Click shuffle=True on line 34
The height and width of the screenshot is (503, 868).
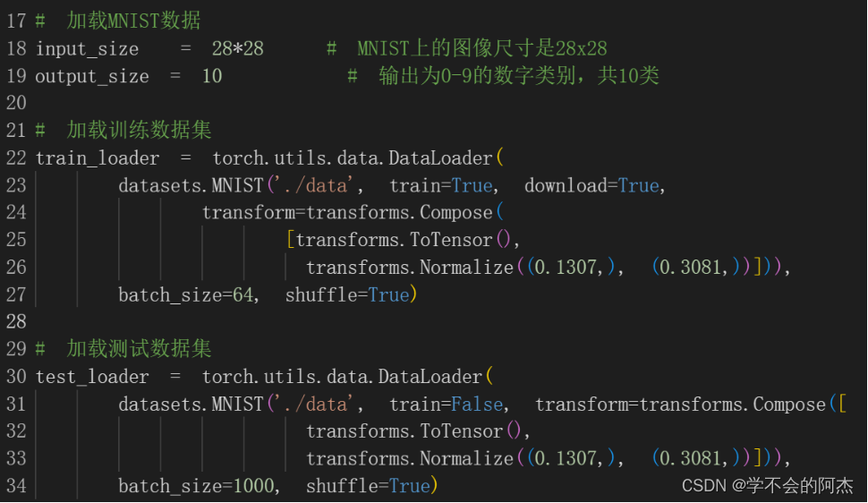point(368,486)
